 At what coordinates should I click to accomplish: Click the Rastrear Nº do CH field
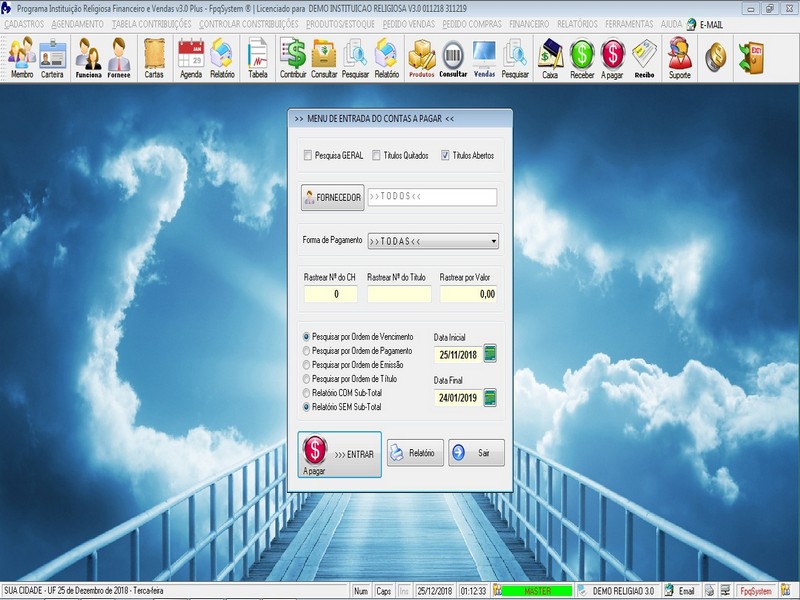point(331,294)
